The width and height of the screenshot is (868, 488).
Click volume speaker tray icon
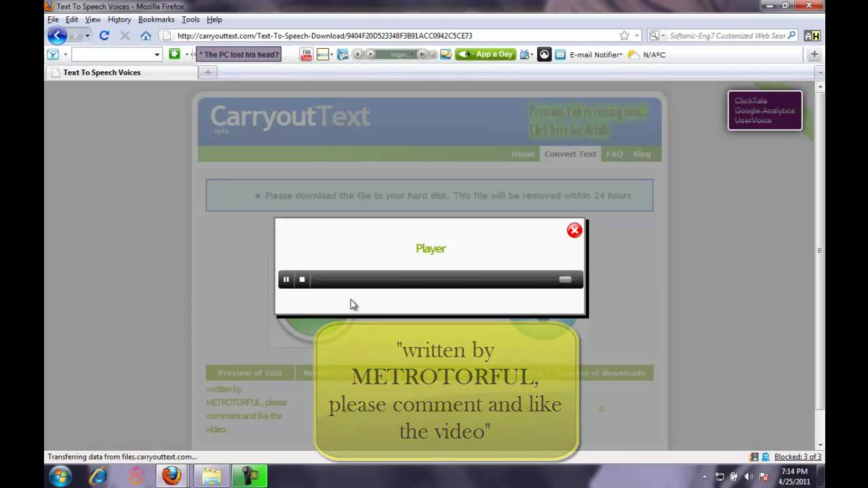pyautogui.click(x=748, y=476)
